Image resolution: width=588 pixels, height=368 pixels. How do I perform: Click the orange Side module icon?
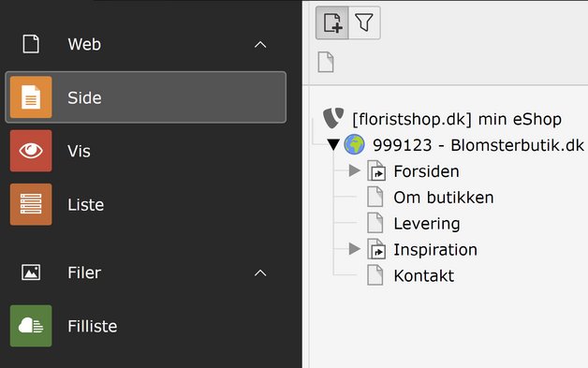[31, 97]
